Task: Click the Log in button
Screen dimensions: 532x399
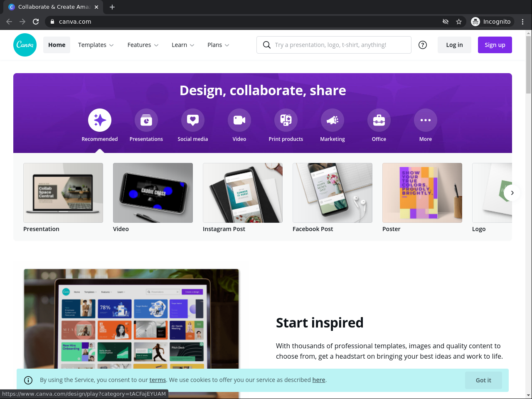Action: click(x=454, y=45)
